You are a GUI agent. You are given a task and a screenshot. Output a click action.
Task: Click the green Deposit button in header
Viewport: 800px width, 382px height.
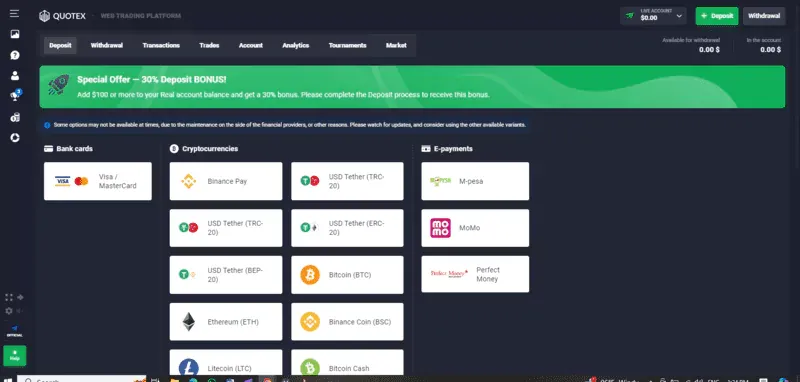point(717,16)
